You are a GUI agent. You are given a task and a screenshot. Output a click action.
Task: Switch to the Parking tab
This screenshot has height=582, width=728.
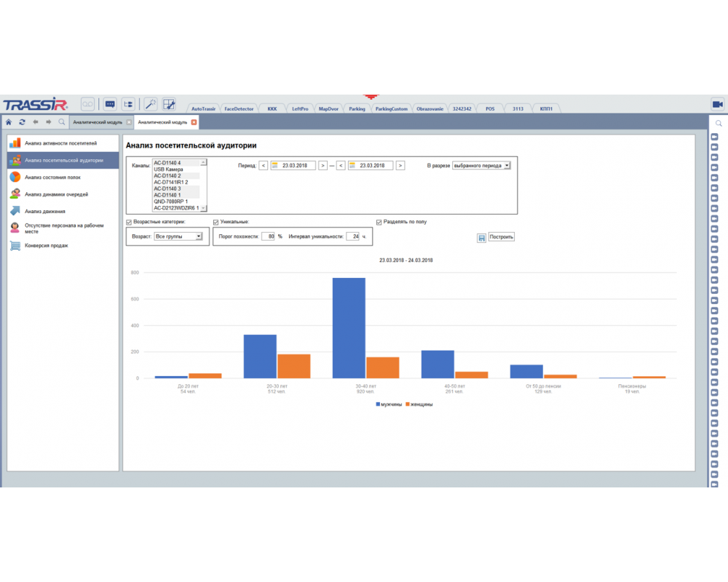(357, 108)
